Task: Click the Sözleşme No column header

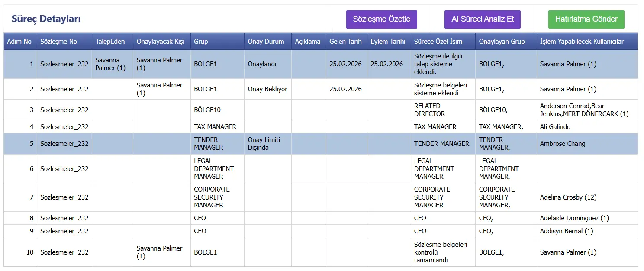Action: coord(58,42)
